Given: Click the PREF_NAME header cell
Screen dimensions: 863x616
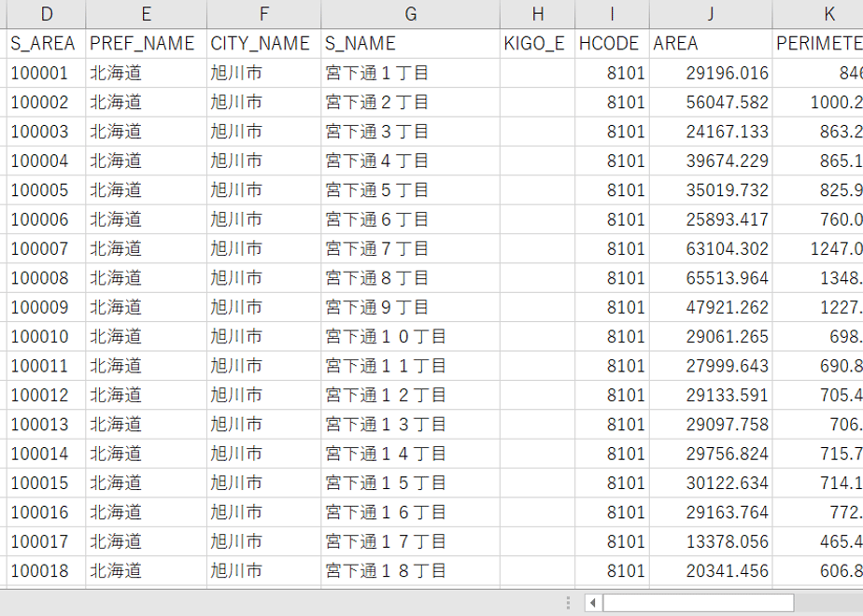Looking at the screenshot, I should (146, 44).
